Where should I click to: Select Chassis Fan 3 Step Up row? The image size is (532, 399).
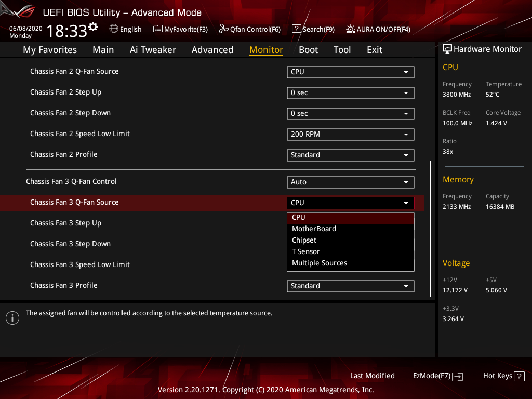click(65, 223)
